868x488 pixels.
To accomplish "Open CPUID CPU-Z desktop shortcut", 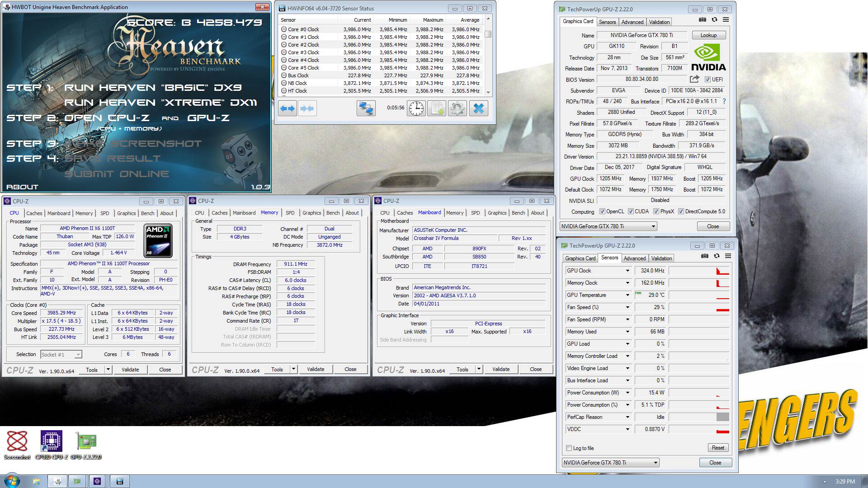I will tap(52, 445).
